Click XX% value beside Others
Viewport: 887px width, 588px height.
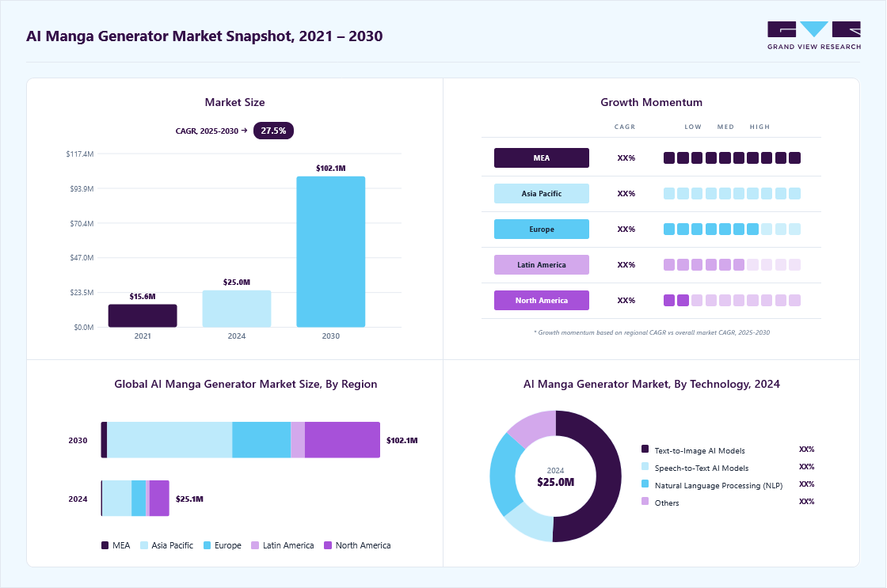pyautogui.click(x=807, y=502)
